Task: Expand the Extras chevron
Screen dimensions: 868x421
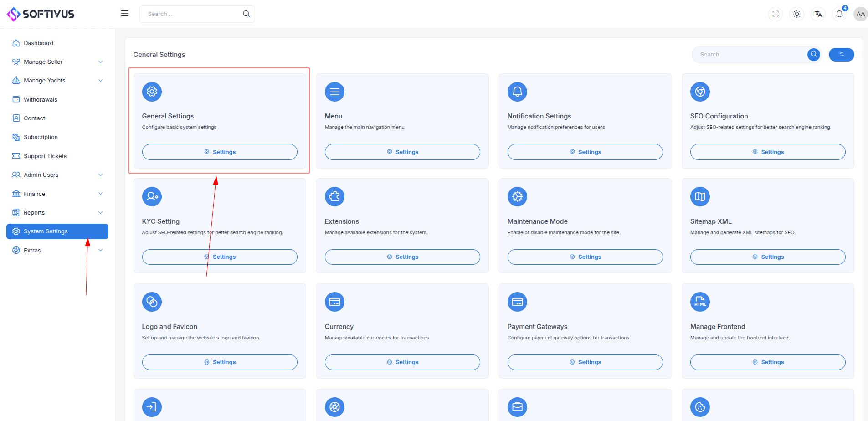Action: (101, 250)
